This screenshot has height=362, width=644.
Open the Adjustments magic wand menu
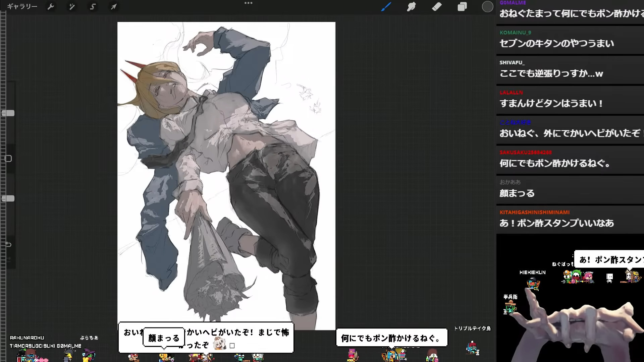pos(72,6)
